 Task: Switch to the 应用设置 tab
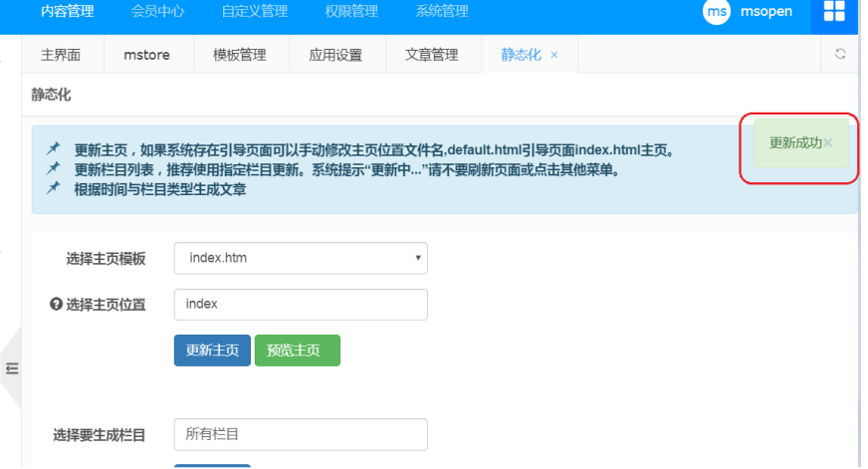[x=335, y=55]
